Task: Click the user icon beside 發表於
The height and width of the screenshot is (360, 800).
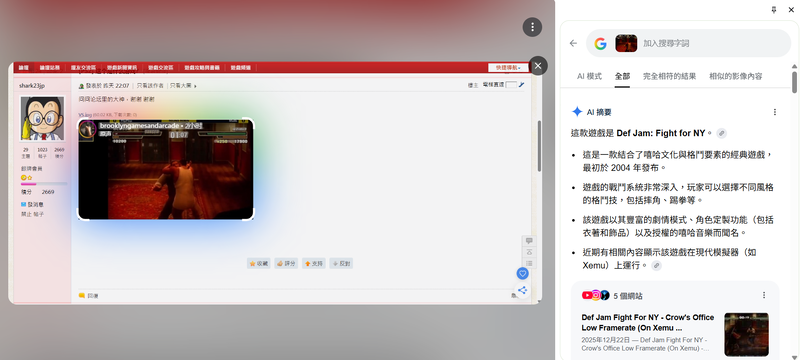Action: 81,86
